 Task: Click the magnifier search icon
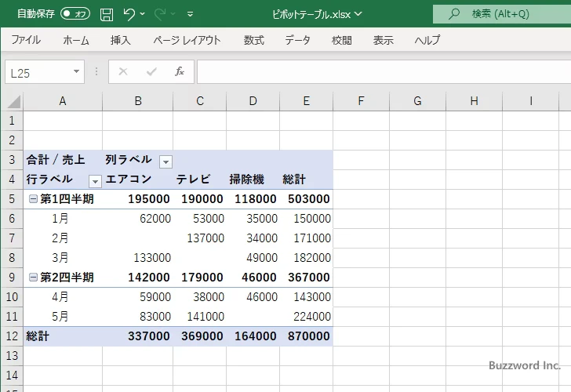point(453,14)
